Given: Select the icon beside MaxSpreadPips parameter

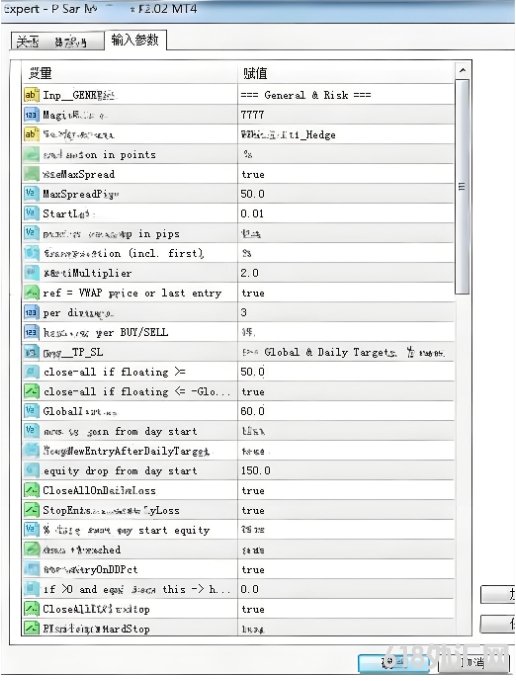Looking at the screenshot, I should pyautogui.click(x=31, y=194).
